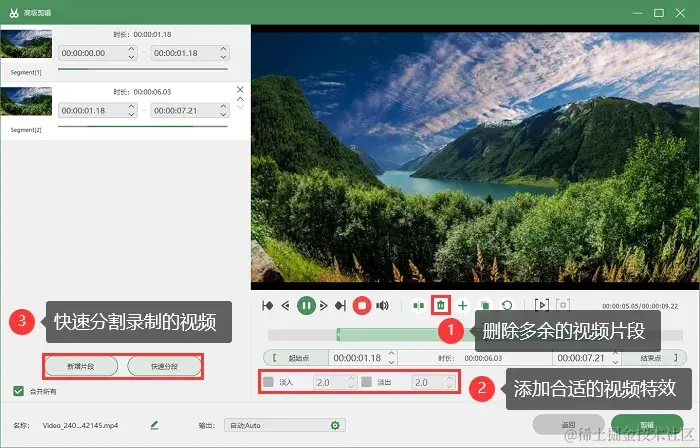Increase Segment[1] start time 00:00:00.00
This screenshot has width=700, height=448.
[x=131, y=49]
